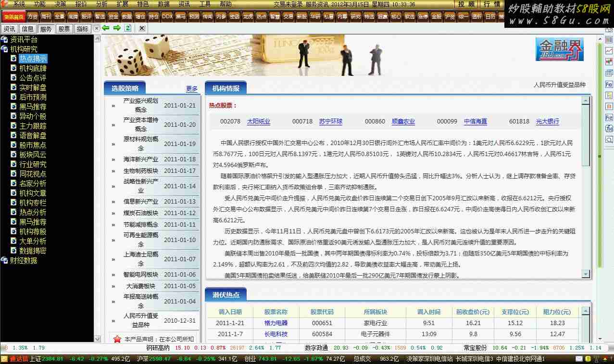Click the 更多 link in 选股策略
The width and height of the screenshot is (614, 364).
192,88
